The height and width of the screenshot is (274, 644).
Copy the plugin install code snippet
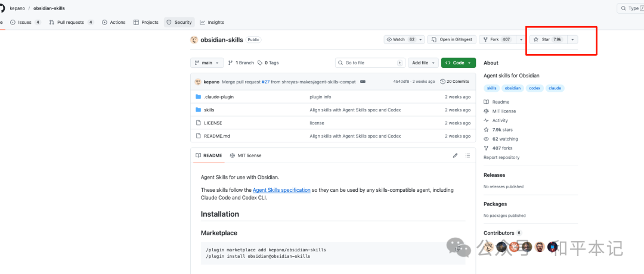pyautogui.click(x=457, y=249)
